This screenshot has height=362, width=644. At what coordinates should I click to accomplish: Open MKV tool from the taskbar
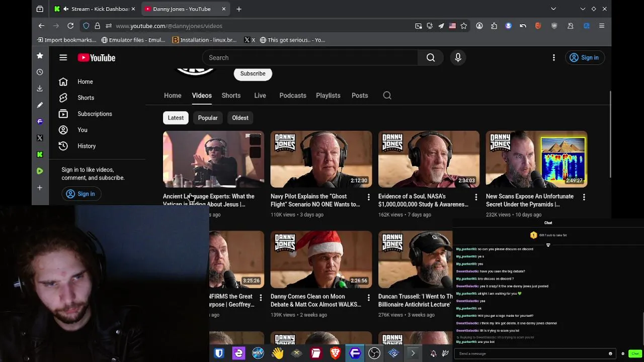point(258,353)
